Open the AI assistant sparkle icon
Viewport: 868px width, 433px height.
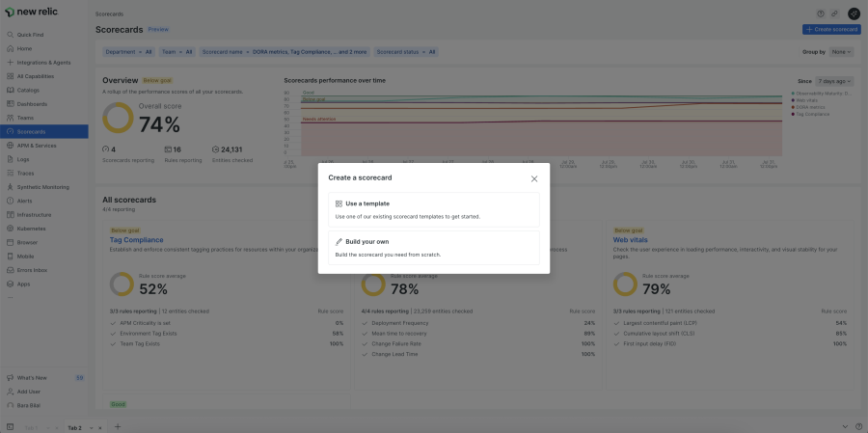(x=854, y=14)
